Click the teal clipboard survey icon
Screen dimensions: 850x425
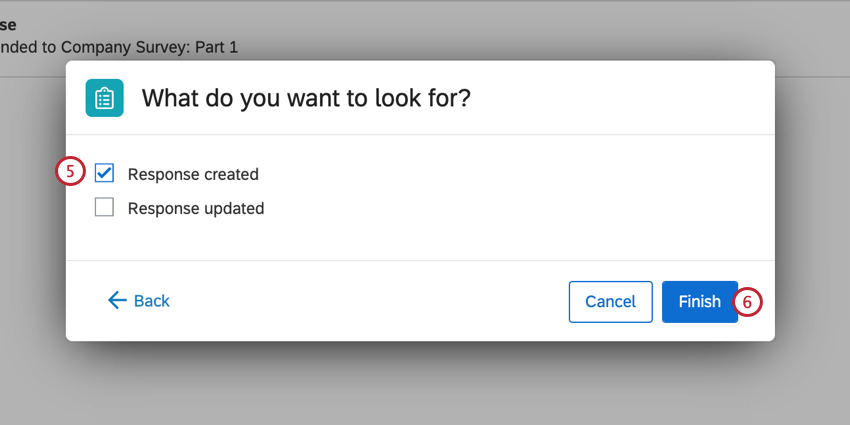(105, 98)
